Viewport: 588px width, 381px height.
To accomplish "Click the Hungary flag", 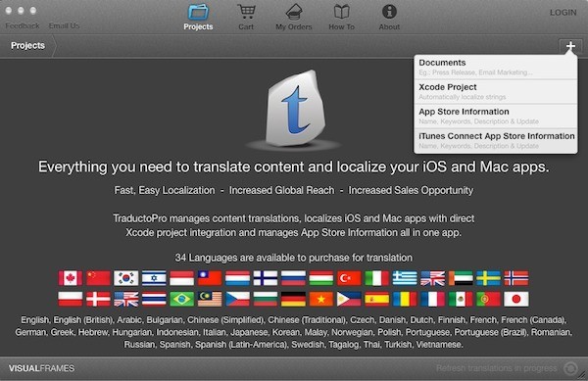I will click(321, 278).
